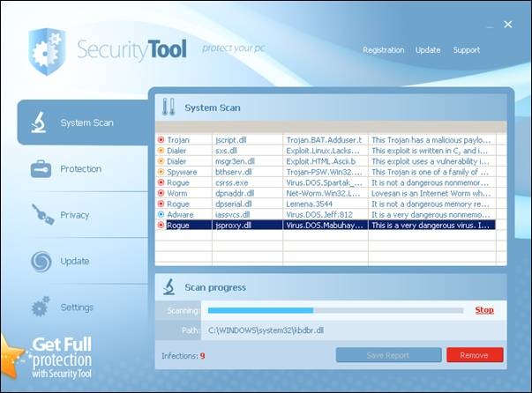Click the Net-Worm.Win32 threat name
This screenshot has width=532, height=393.
323,193
